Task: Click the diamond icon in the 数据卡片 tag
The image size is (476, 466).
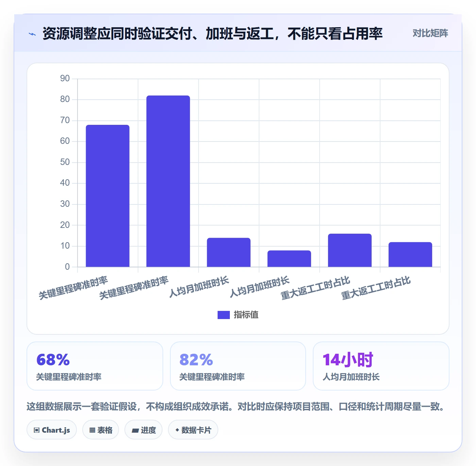Action: point(177,430)
